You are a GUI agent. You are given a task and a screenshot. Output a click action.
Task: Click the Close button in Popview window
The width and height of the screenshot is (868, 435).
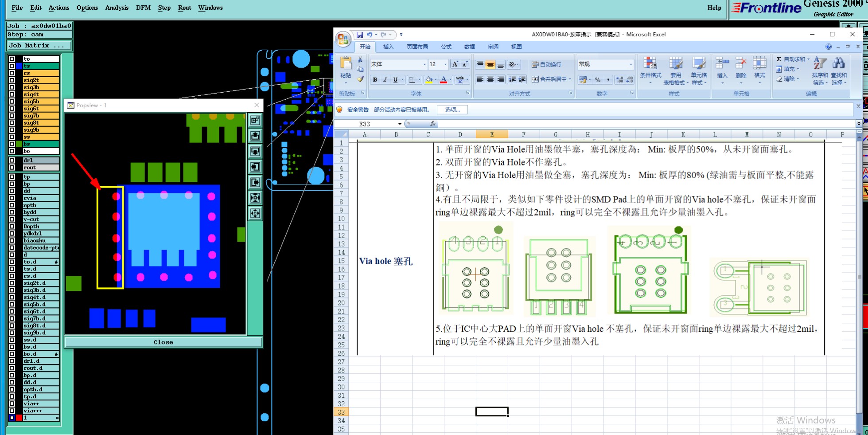(x=163, y=342)
